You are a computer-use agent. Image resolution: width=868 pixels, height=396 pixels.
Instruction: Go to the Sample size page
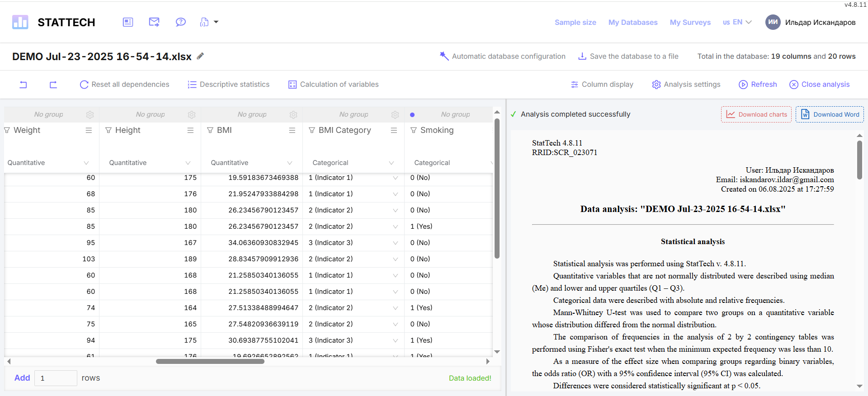575,22
